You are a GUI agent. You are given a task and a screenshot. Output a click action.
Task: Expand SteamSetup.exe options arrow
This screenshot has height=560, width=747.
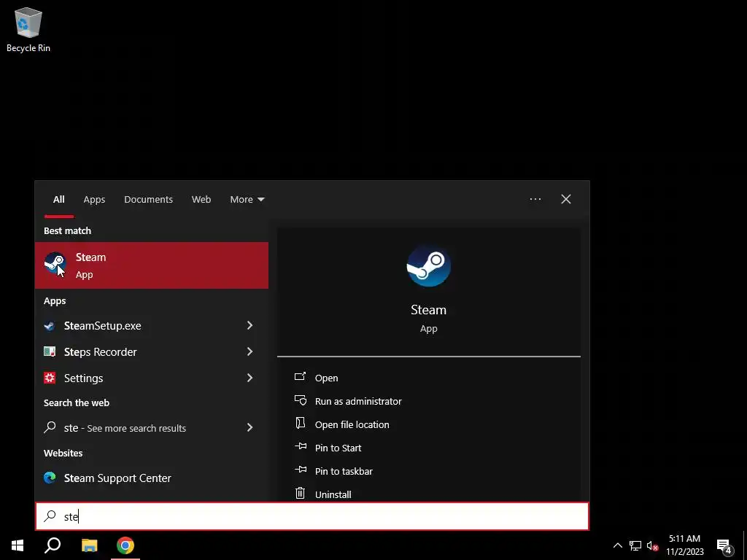pos(249,325)
